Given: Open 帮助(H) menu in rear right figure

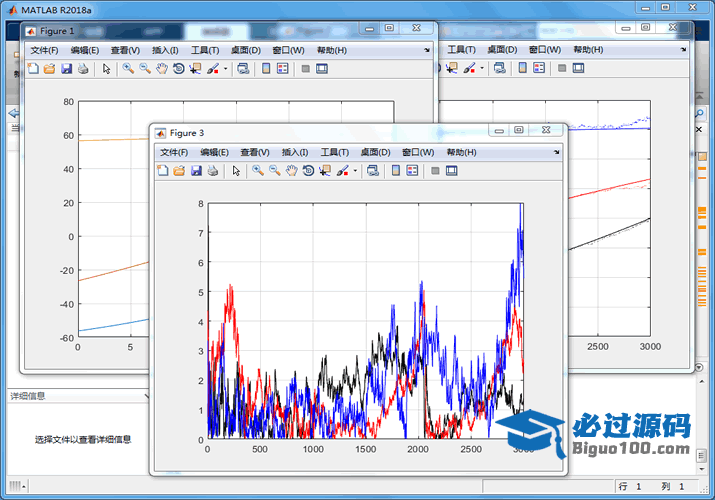Looking at the screenshot, I should click(588, 49).
